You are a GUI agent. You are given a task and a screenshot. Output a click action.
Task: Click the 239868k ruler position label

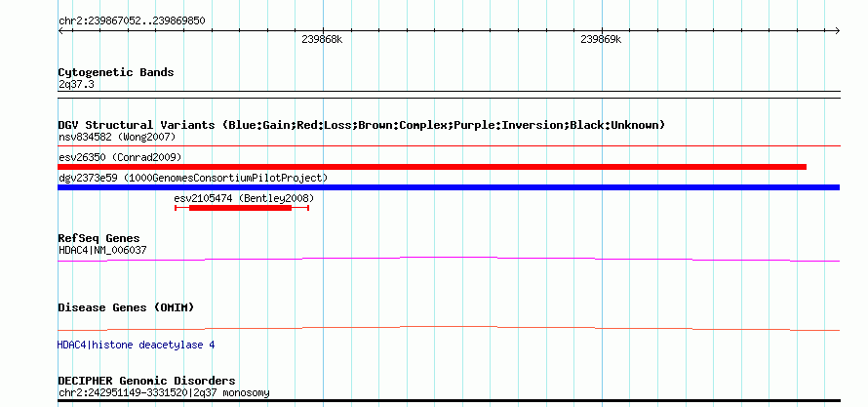(x=322, y=40)
